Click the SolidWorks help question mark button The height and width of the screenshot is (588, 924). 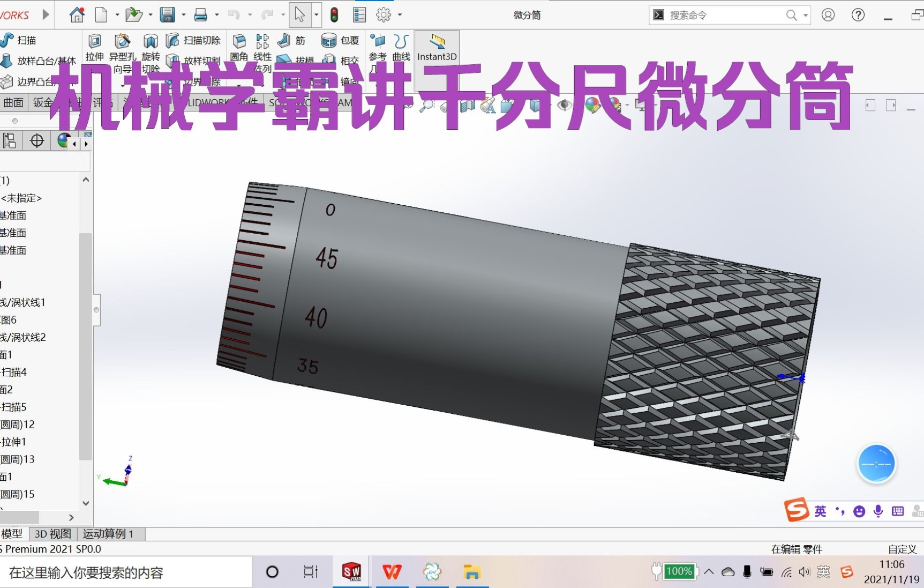(x=858, y=14)
